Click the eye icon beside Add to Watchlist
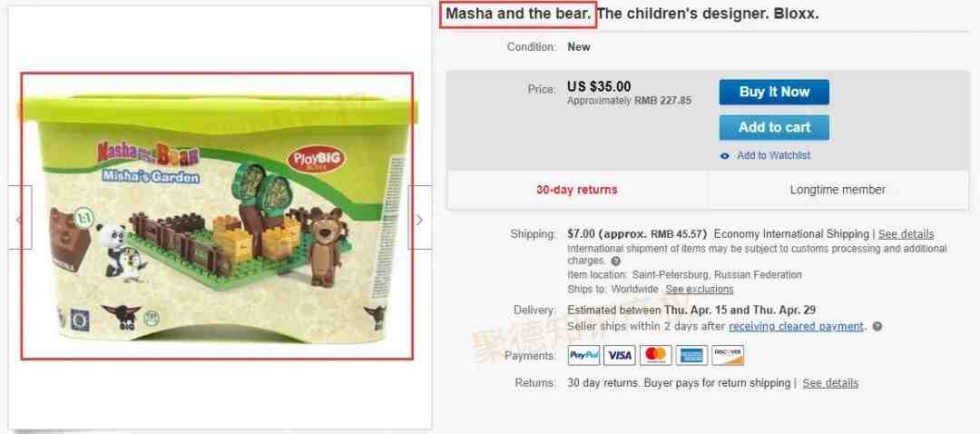Viewport: 980px width, 434px height. click(x=725, y=156)
